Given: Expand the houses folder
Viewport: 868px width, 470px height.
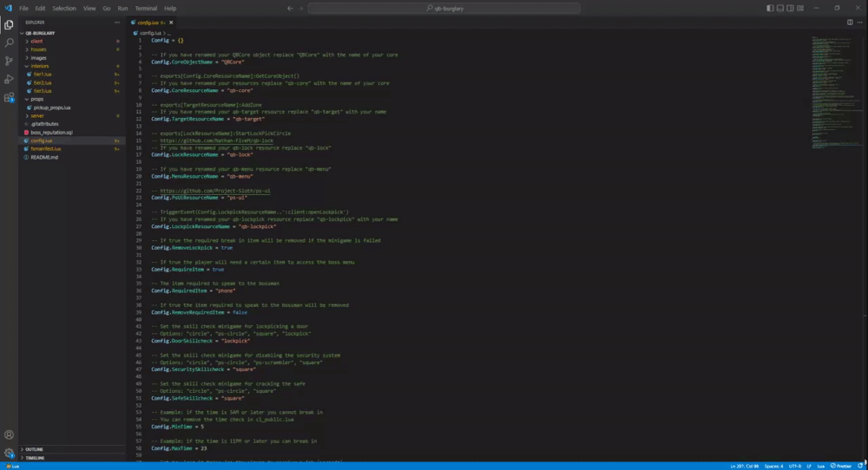Looking at the screenshot, I should click(72, 49).
